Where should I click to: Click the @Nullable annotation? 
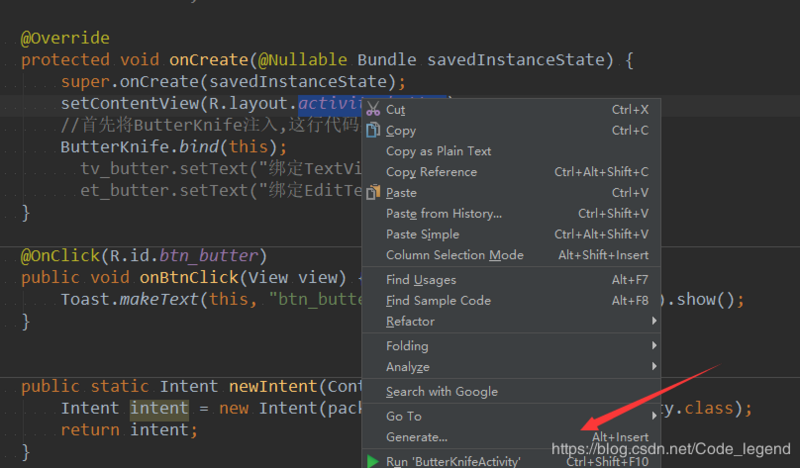click(303, 60)
